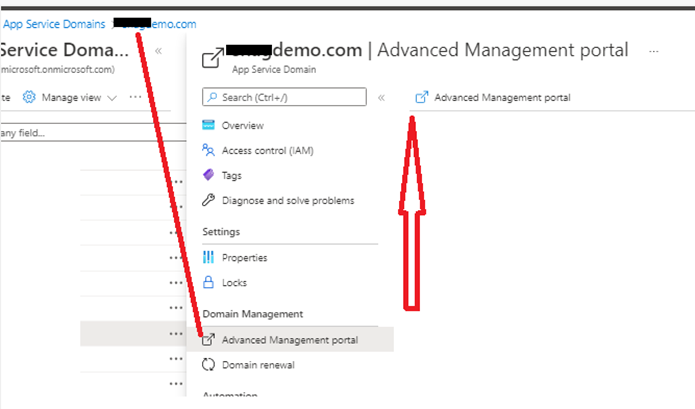Click the magnifier icon in search box
The width and height of the screenshot is (695, 409).
click(x=212, y=97)
